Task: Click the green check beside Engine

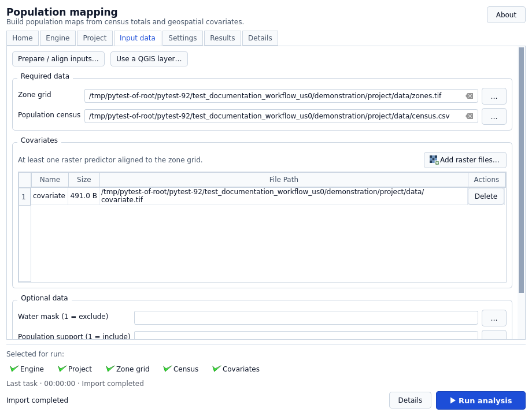Action: coord(14,369)
